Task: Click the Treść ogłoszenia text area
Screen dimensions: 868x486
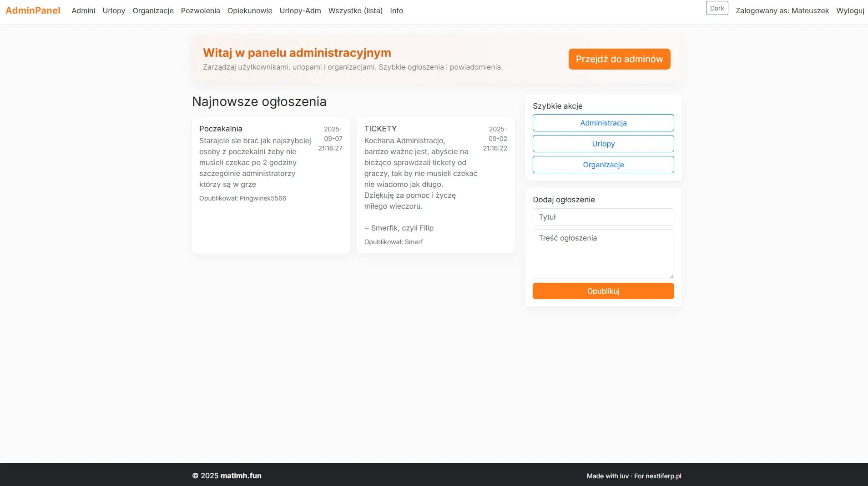Action: click(603, 254)
